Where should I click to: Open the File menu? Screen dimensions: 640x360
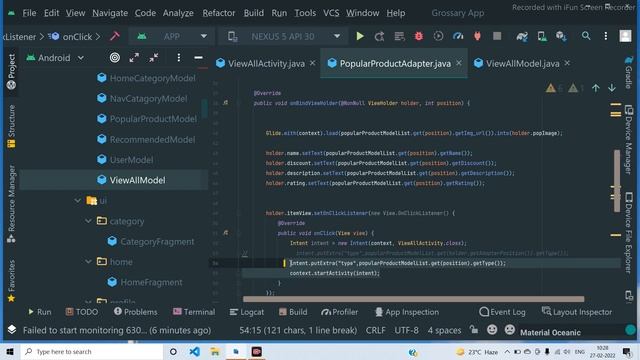[29, 13]
